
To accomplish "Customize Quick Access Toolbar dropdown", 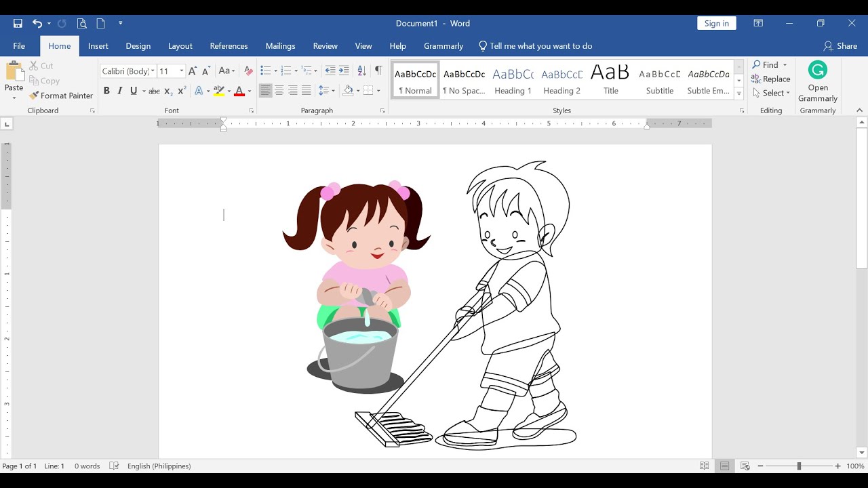I will coord(121,23).
